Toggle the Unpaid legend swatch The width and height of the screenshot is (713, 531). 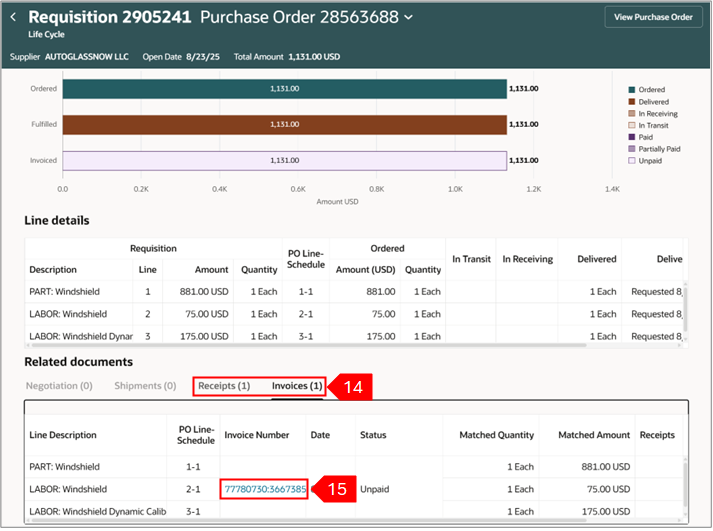tap(631, 160)
